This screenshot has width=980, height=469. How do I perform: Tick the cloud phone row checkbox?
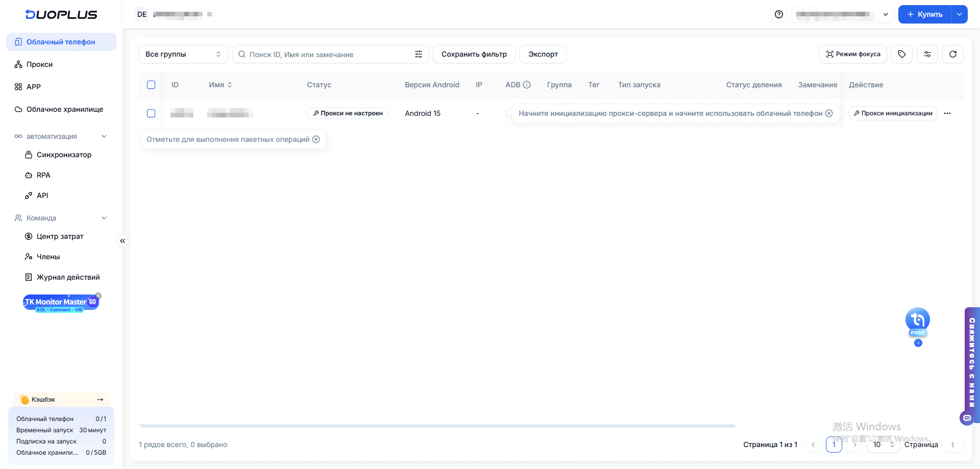point(151,113)
